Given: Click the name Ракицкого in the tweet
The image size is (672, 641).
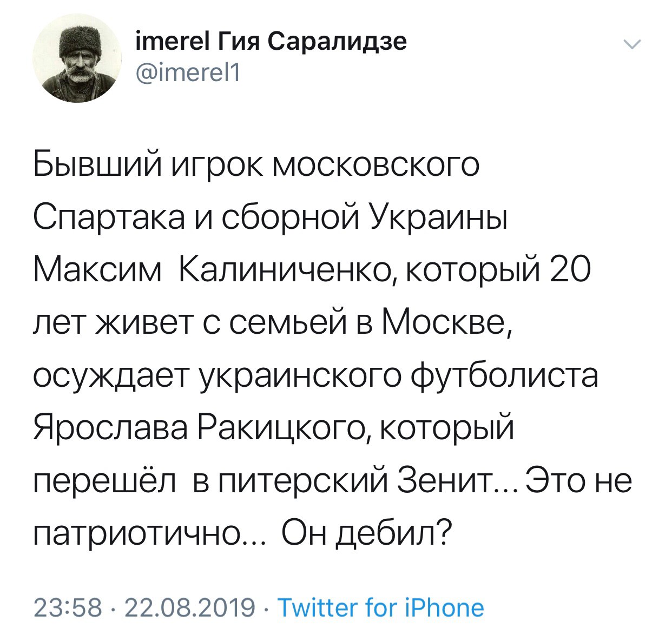Looking at the screenshot, I should point(282,428).
